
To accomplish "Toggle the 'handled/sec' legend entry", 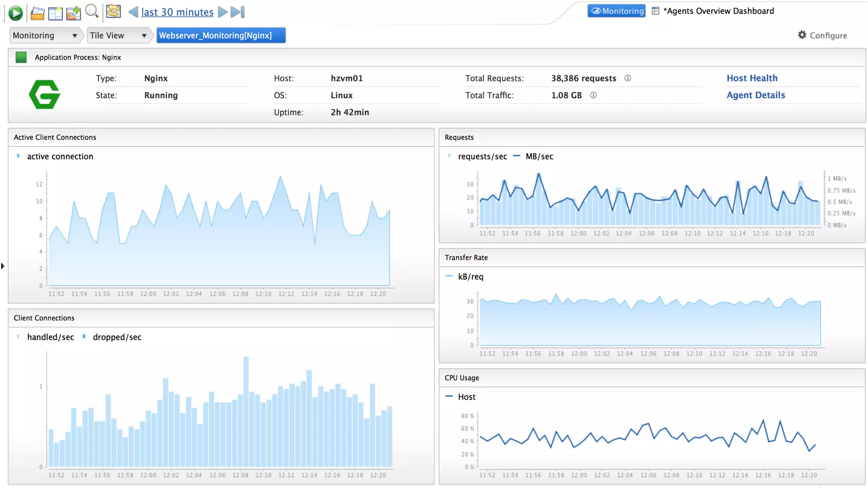I will pyautogui.click(x=45, y=337).
